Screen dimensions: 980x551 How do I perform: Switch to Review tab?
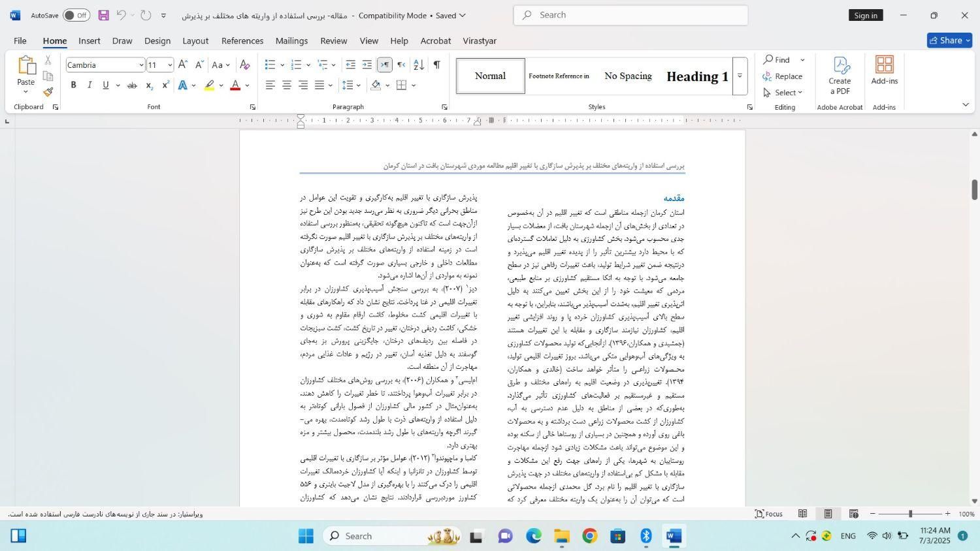click(x=334, y=40)
